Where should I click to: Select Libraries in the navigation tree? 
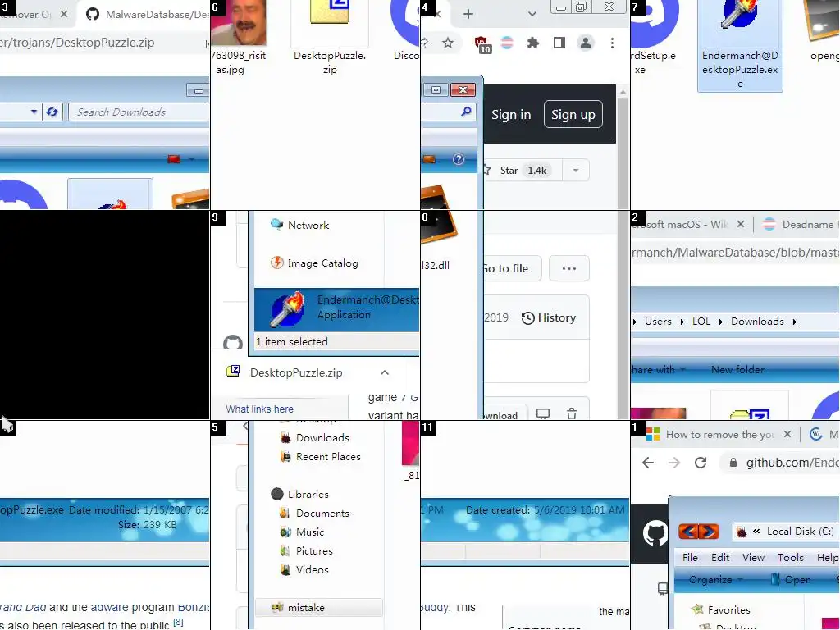pos(300,494)
